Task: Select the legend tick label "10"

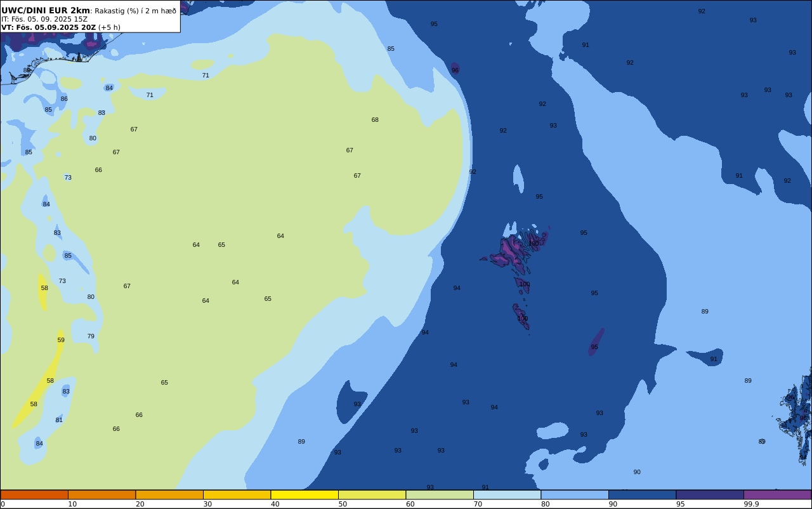Action: point(72,504)
